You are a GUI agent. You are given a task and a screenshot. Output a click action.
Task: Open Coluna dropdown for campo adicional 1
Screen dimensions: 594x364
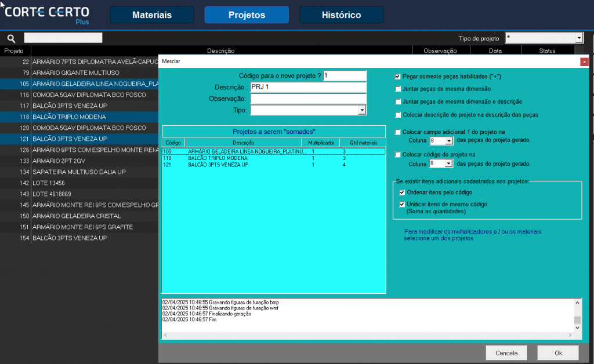coord(449,141)
